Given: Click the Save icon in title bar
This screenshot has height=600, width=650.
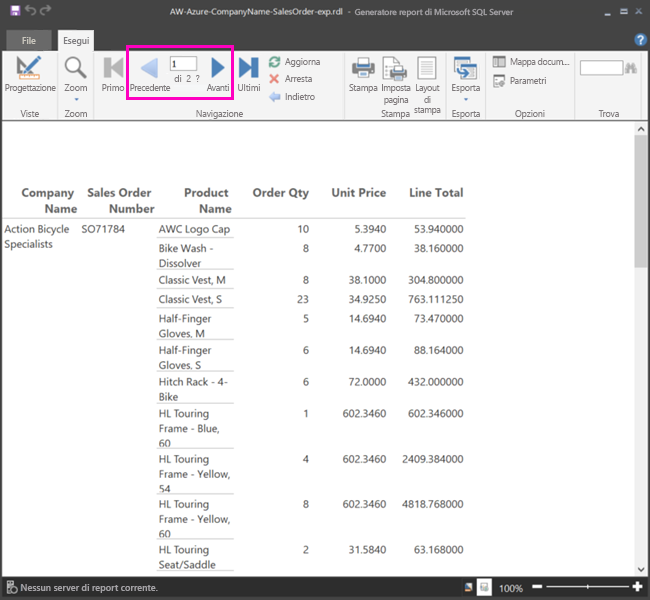Looking at the screenshot, I should [x=15, y=10].
